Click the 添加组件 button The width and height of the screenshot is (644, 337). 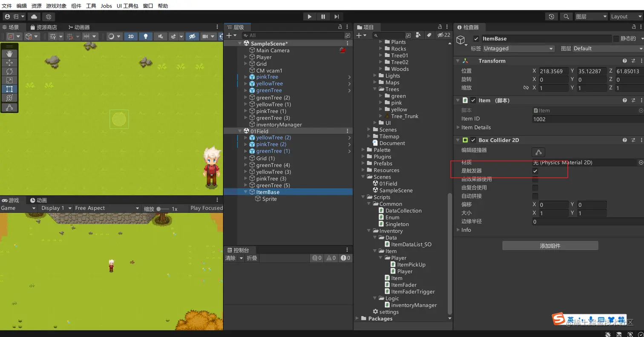(550, 246)
